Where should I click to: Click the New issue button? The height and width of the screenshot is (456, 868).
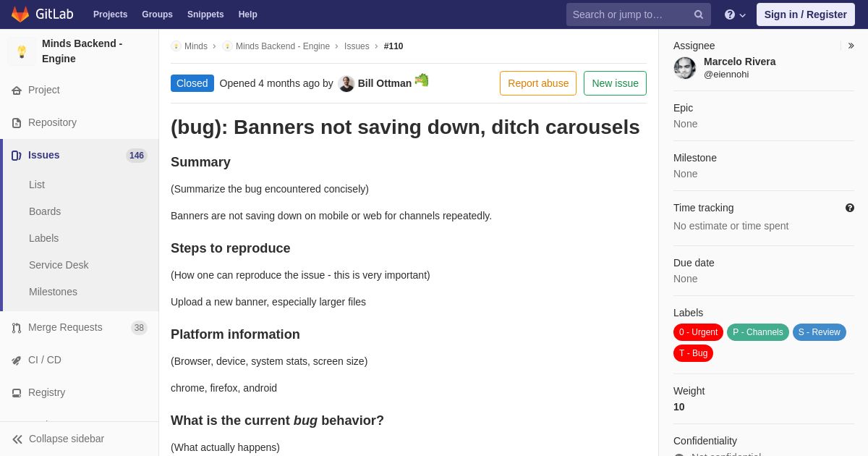point(615,83)
